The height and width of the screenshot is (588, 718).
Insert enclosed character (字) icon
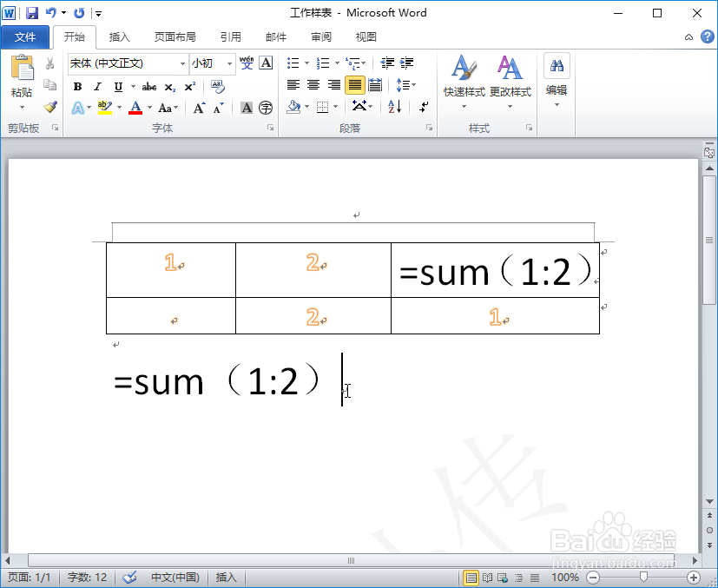tap(266, 108)
